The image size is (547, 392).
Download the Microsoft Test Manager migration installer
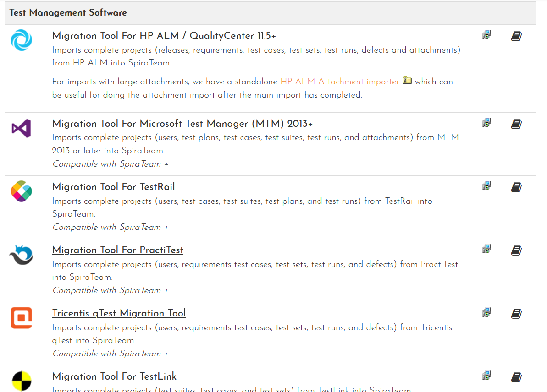tap(486, 123)
